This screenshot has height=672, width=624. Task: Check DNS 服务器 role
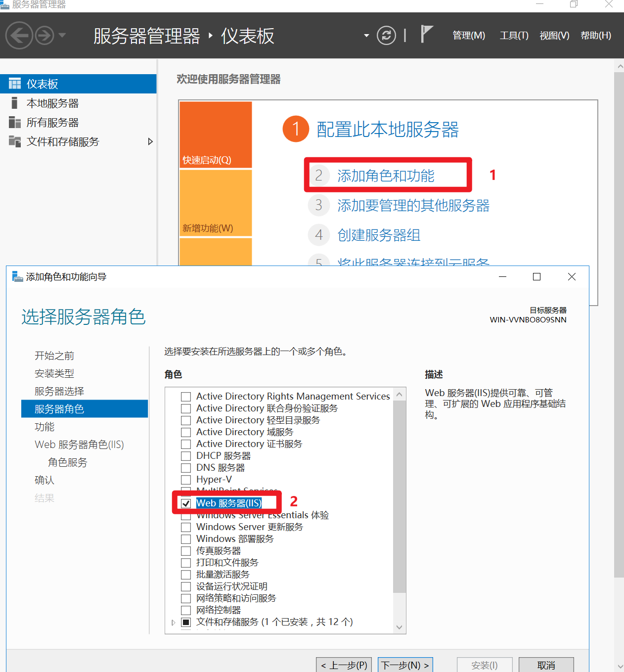[186, 468]
